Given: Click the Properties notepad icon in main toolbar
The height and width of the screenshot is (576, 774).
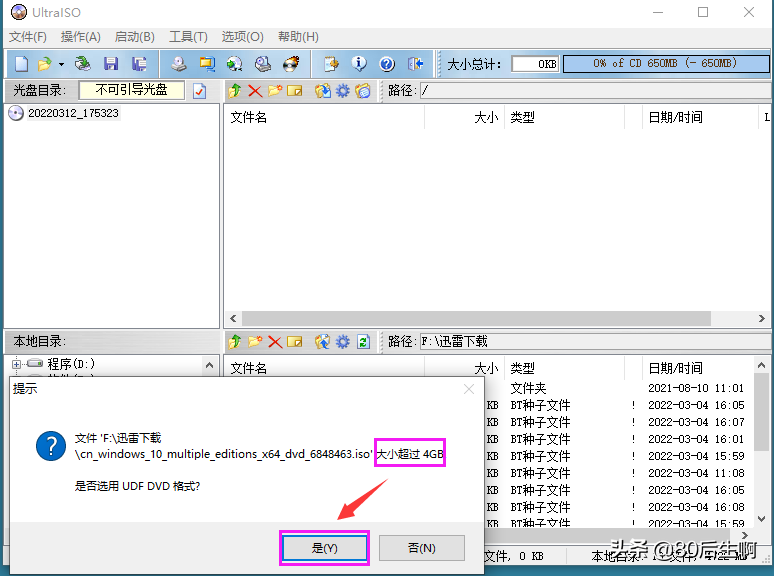Looking at the screenshot, I should pyautogui.click(x=331, y=64).
